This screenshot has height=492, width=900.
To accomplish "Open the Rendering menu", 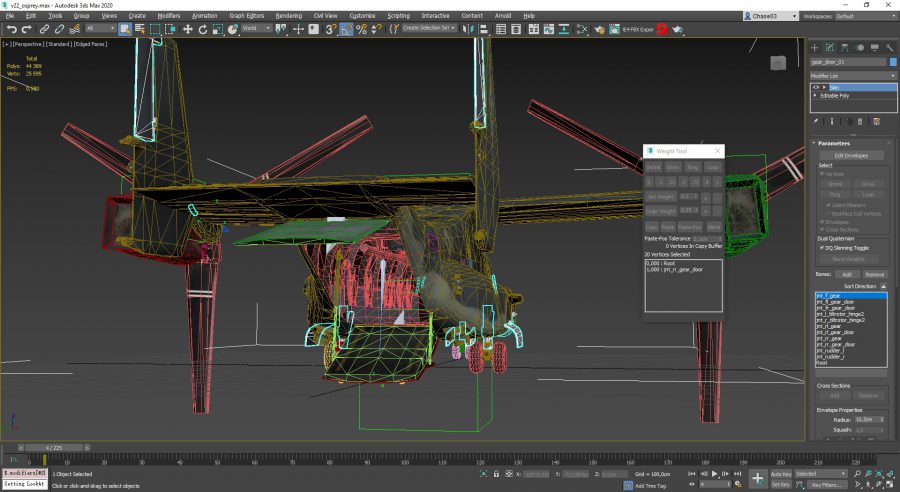I will (x=289, y=16).
